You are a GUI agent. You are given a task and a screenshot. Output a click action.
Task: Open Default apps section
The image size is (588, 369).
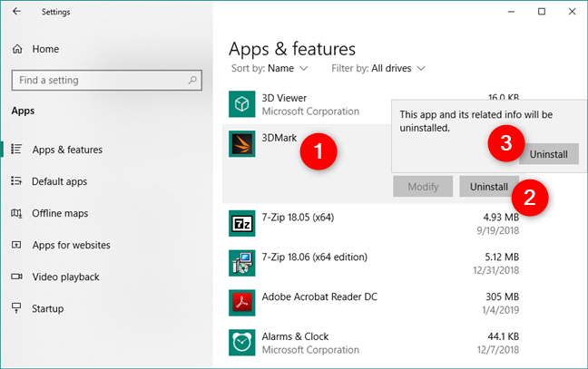click(x=59, y=181)
